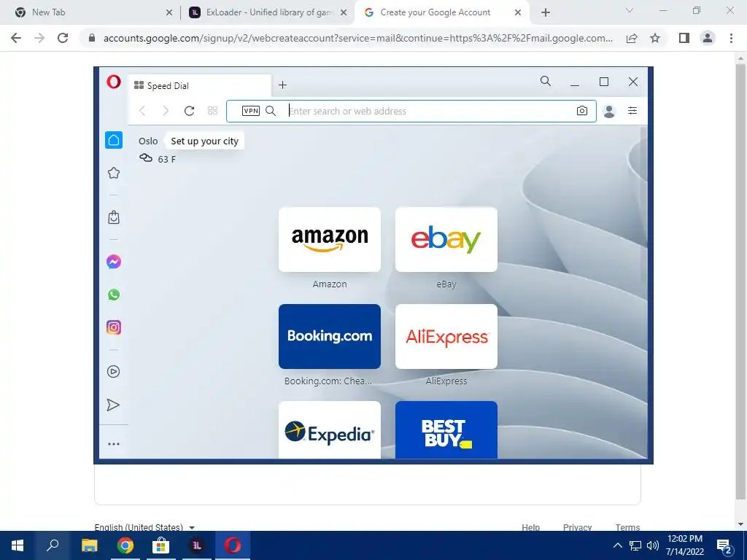This screenshot has width=747, height=560.
Task: Open Chrome's side panel icon
Action: tap(684, 38)
